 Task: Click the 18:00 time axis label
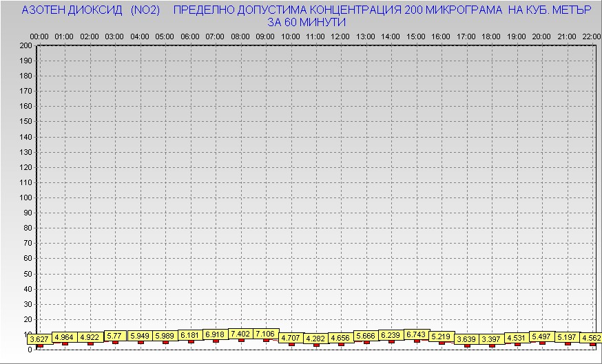pyautogui.click(x=491, y=36)
